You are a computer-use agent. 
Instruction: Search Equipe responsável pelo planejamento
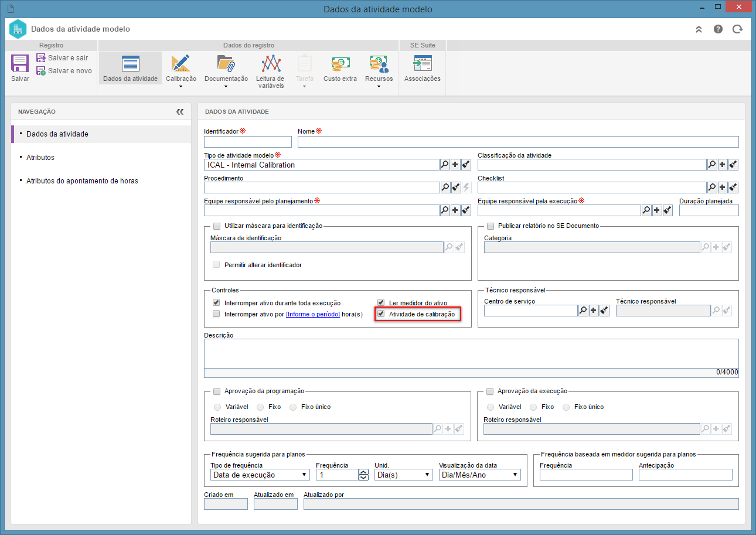click(x=445, y=210)
